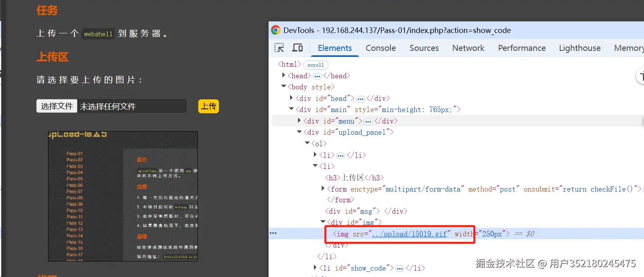The height and width of the screenshot is (277, 644).
Task: Click ellipsis badge in div id="menu"
Action: pyautogui.click(x=368, y=122)
